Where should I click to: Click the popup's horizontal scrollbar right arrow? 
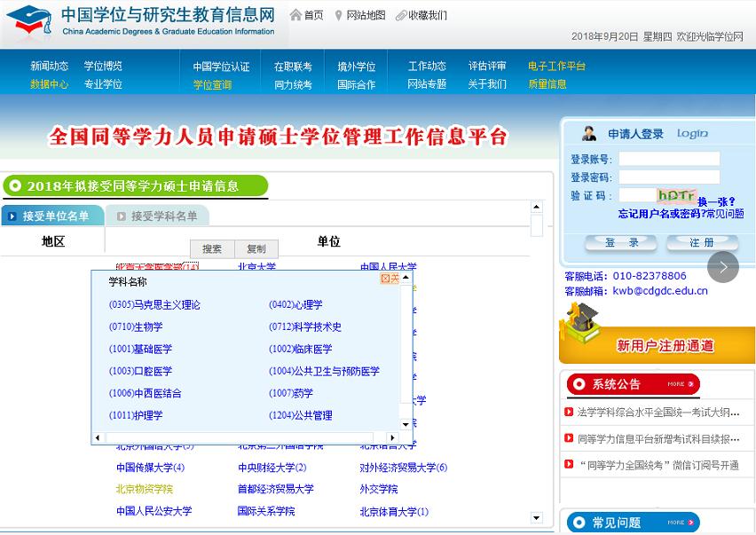coord(392,438)
